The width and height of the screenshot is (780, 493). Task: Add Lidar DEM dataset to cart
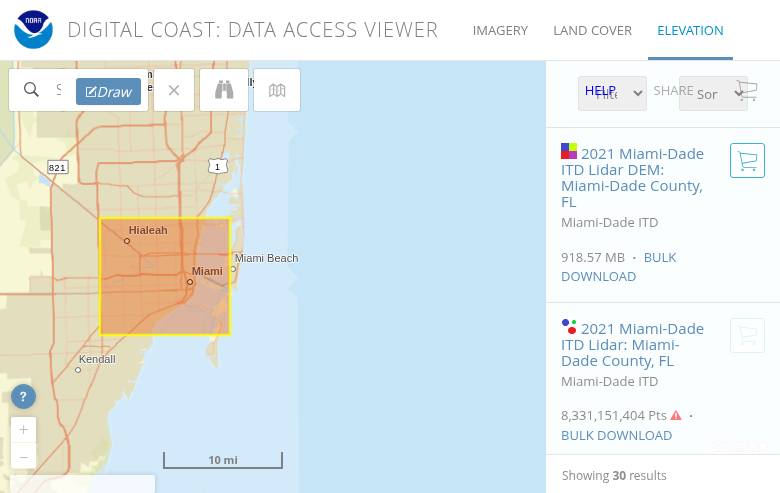pyautogui.click(x=747, y=160)
